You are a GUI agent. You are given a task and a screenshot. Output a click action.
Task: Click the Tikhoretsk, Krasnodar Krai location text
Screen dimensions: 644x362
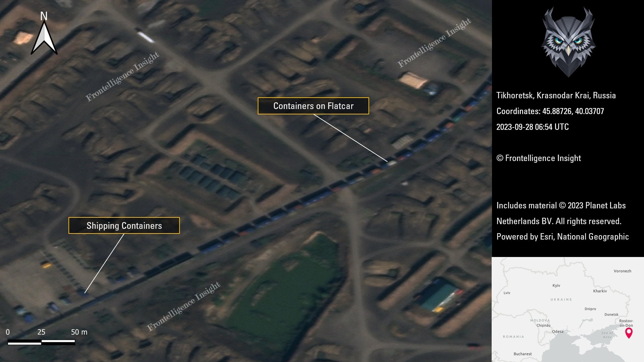coord(556,95)
